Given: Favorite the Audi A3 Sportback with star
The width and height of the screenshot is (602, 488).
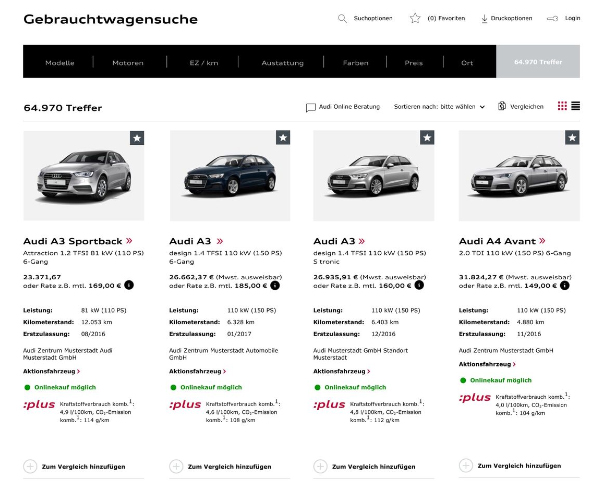Looking at the screenshot, I should [x=137, y=138].
